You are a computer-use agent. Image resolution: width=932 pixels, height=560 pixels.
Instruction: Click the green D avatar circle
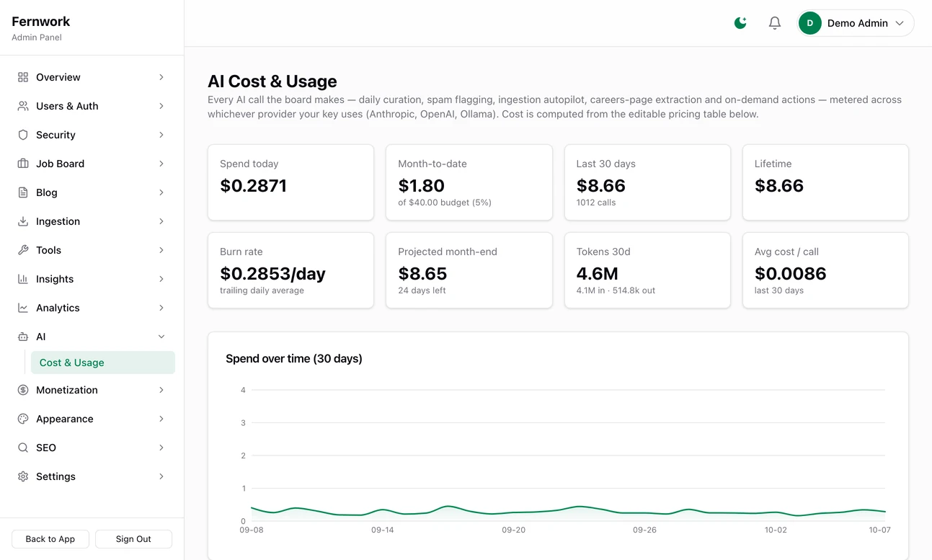(810, 23)
